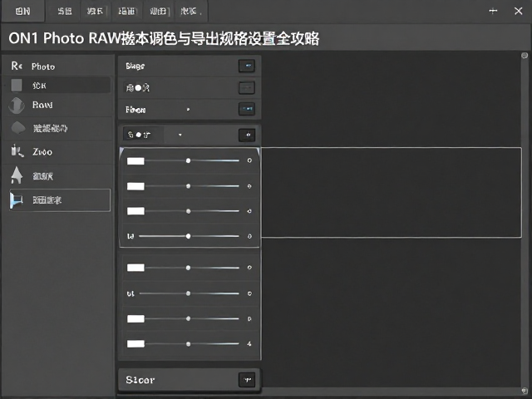Viewport: 532px width, 399px height.
Task: Switch to the third top tab
Action: point(95,12)
